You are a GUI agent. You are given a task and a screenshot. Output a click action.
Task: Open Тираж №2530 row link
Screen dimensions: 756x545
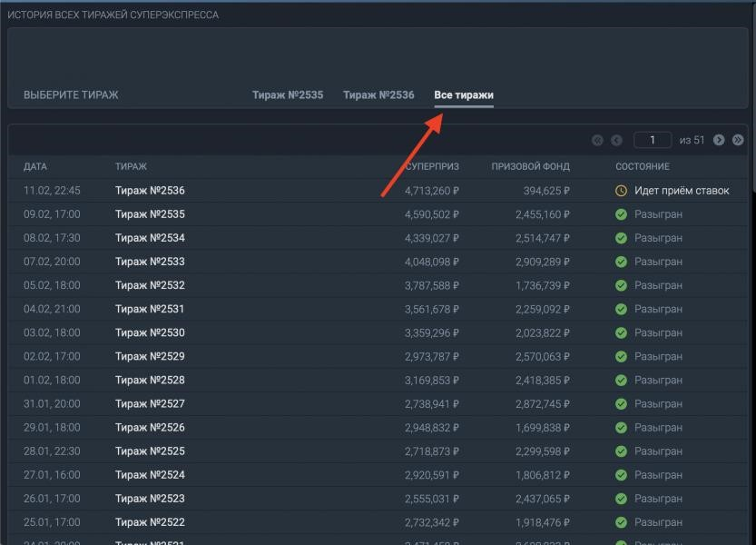tap(150, 332)
